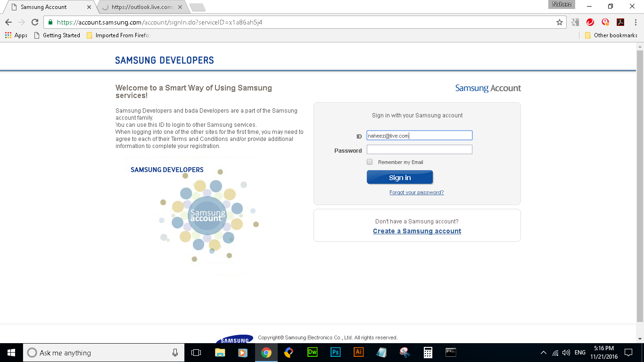The image size is (644, 362).
Task: Open the Trend Micro extension icon
Action: (x=590, y=22)
